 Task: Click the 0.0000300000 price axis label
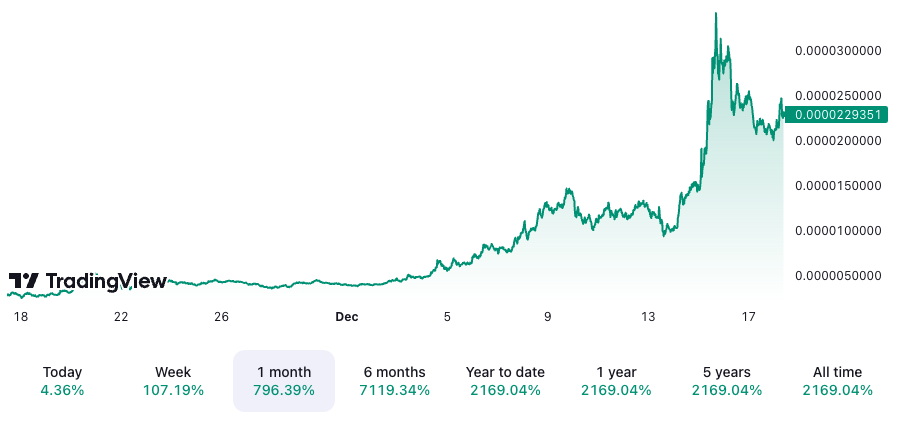[x=837, y=50]
